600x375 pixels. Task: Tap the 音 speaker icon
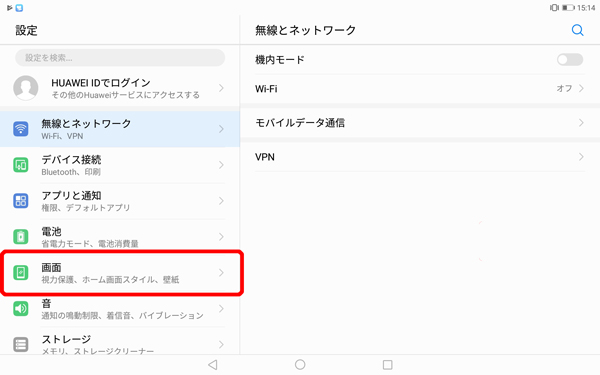21,308
